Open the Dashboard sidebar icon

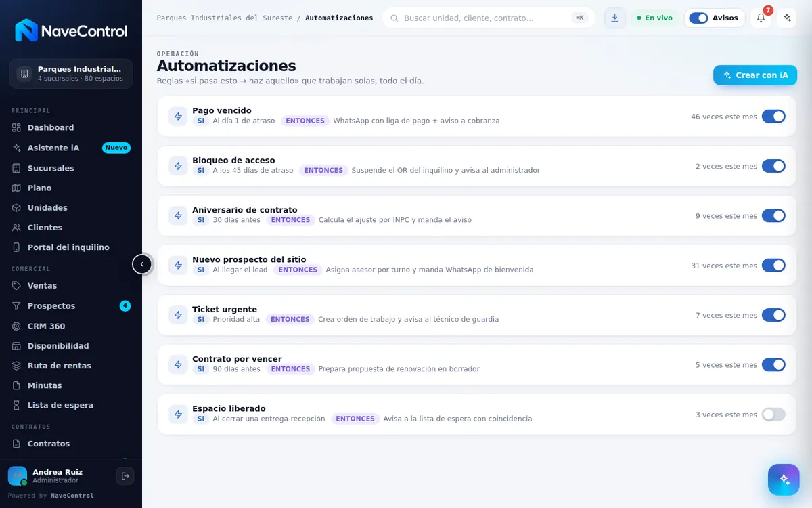[17, 127]
